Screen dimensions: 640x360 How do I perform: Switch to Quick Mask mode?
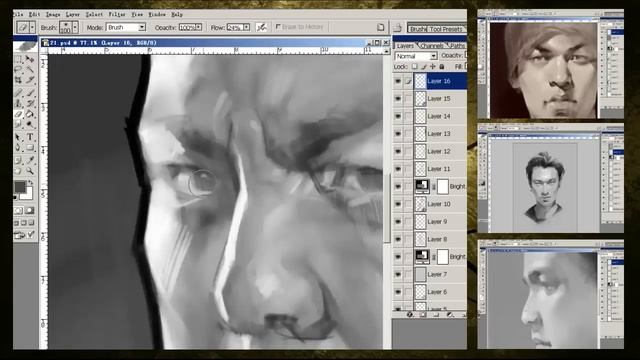tap(29, 211)
